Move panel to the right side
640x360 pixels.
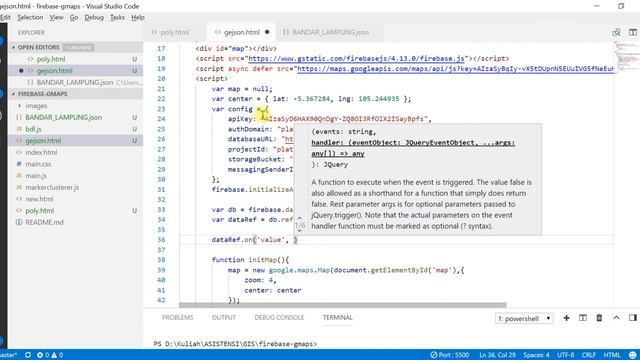633,318
